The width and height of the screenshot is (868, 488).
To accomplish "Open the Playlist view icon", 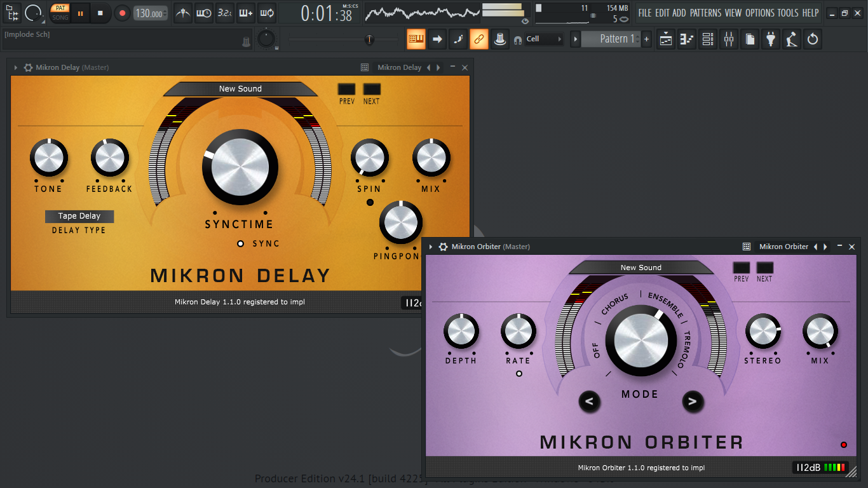I will [666, 39].
